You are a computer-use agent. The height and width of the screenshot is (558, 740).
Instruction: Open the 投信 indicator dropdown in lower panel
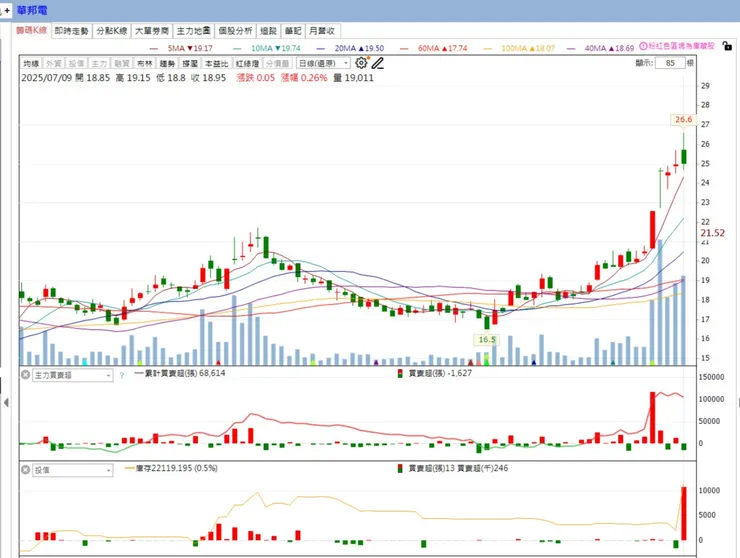coord(73,470)
